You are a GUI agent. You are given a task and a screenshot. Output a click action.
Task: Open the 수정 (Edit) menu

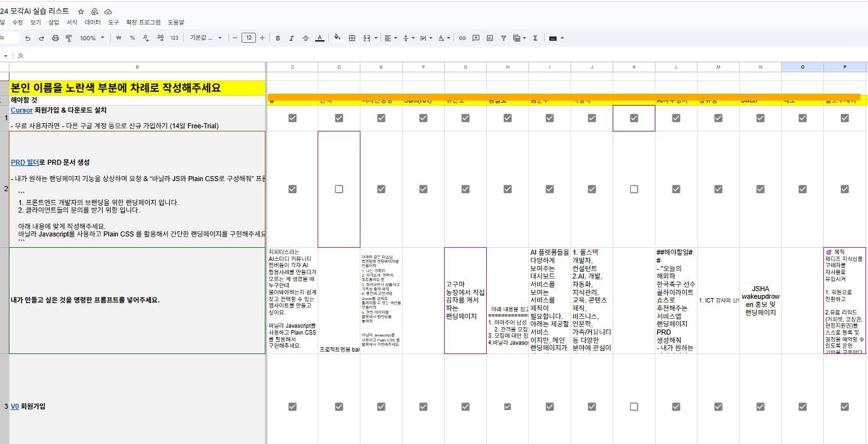(18, 22)
